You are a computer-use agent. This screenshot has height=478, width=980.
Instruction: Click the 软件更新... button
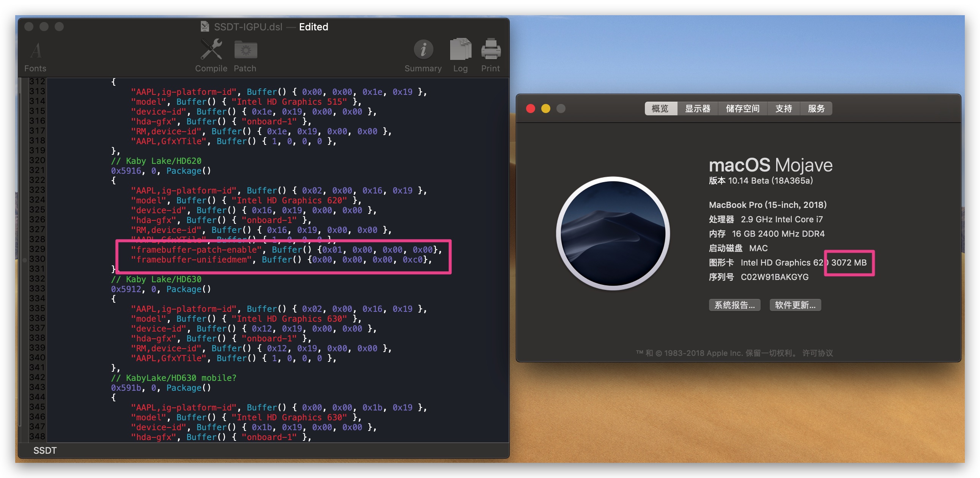tap(795, 305)
